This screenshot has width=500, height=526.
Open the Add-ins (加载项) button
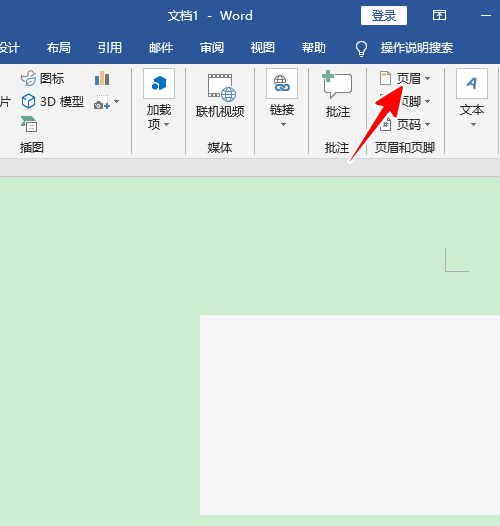(x=159, y=99)
